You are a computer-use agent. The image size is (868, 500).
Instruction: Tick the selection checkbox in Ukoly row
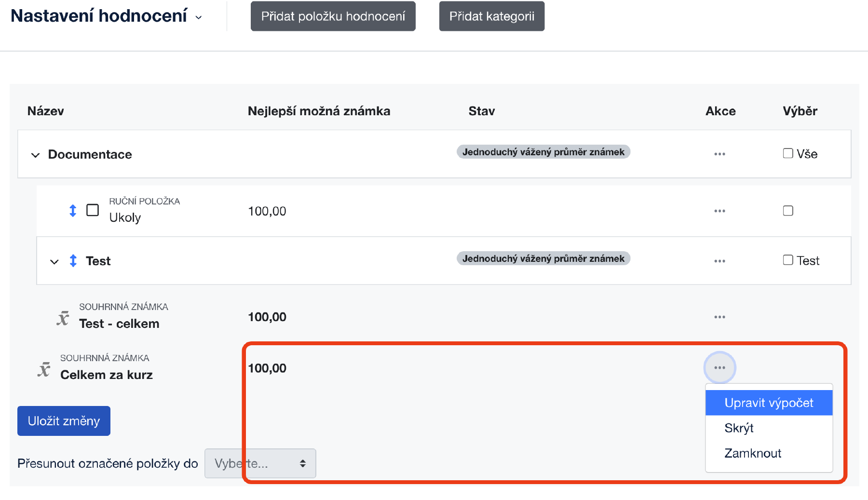788,211
